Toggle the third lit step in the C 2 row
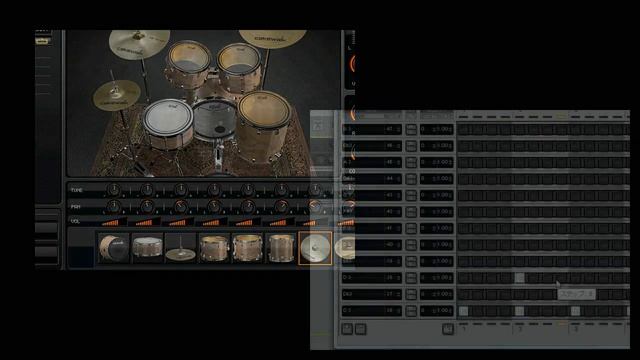The width and height of the screenshot is (640, 360). pos(575,311)
